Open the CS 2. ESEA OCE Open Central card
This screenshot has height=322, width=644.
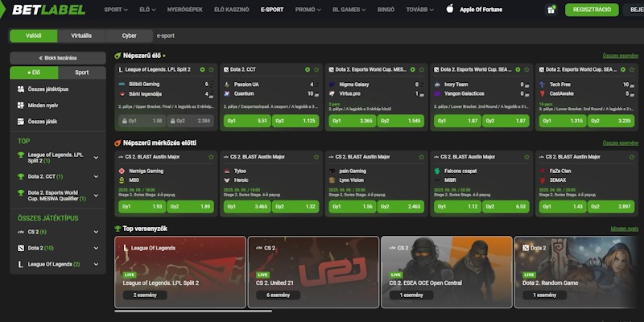(x=447, y=272)
